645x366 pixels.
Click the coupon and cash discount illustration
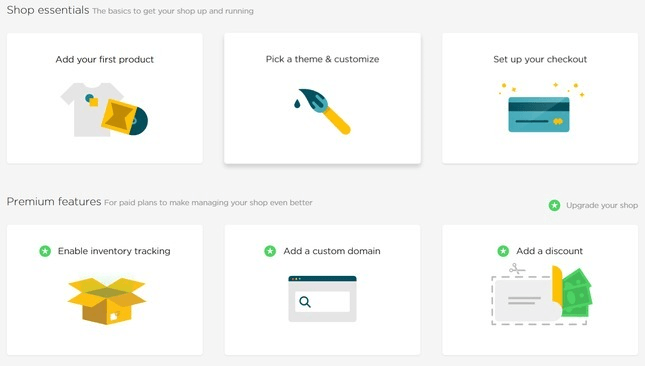pyautogui.click(x=541, y=295)
